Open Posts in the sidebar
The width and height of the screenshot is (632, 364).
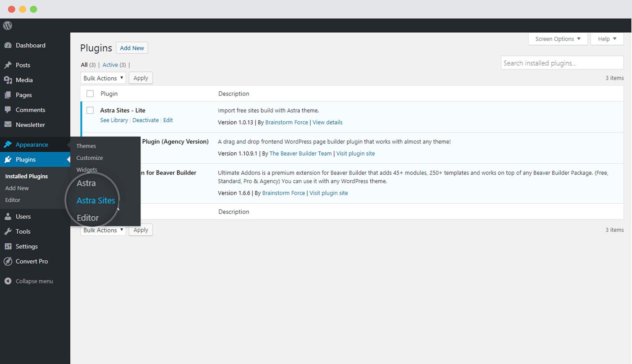(x=23, y=65)
